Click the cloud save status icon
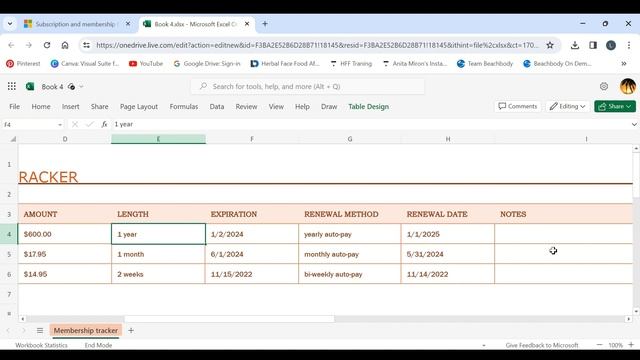 [x=71, y=87]
